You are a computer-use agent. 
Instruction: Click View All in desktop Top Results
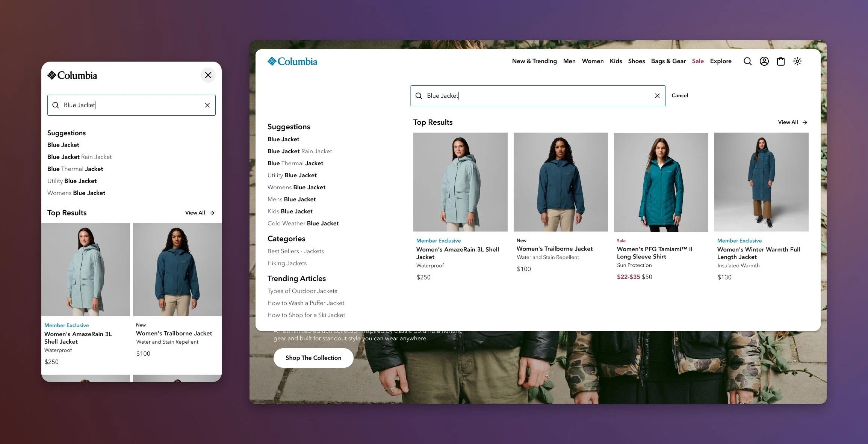click(788, 122)
